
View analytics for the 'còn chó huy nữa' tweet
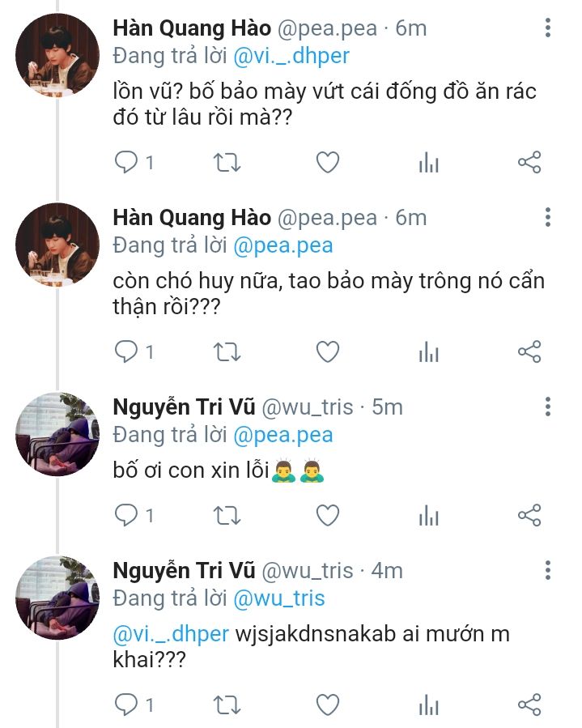[x=428, y=352]
